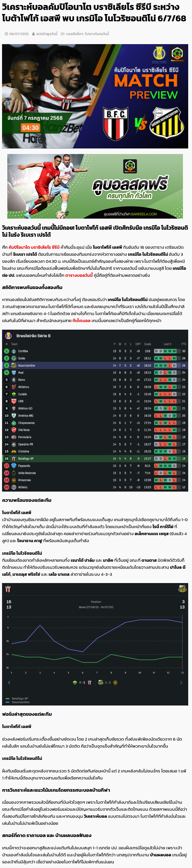
Task: Click the clock icon beside 06/07/2025
Action: pyautogui.click(x=6, y=34)
